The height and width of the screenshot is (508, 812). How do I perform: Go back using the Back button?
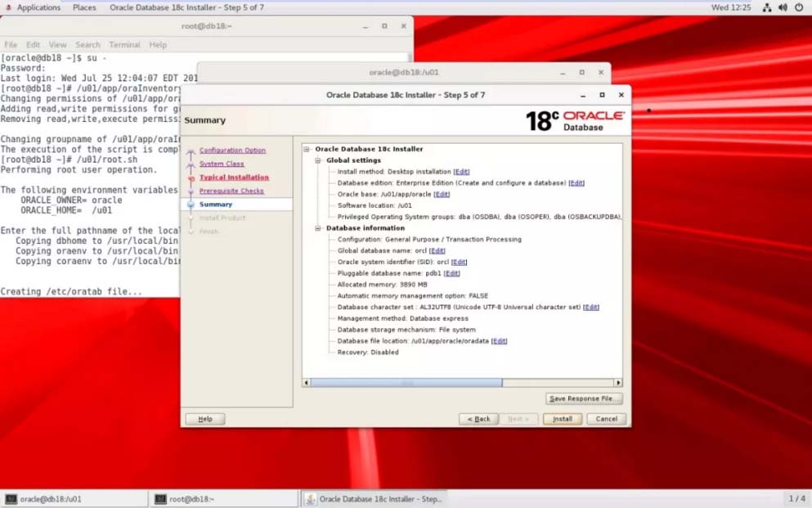pyautogui.click(x=478, y=419)
